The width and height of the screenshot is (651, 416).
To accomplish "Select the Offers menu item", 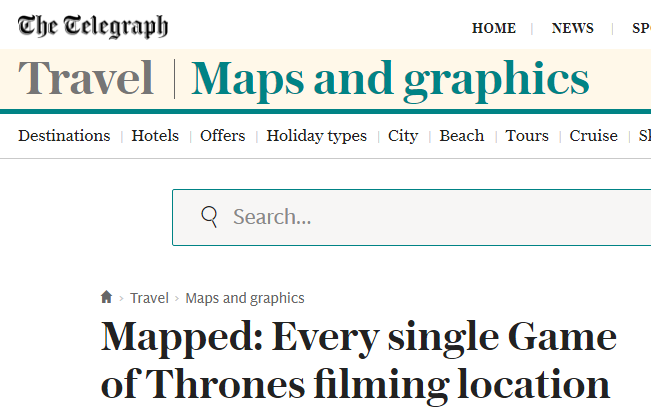I will (223, 136).
